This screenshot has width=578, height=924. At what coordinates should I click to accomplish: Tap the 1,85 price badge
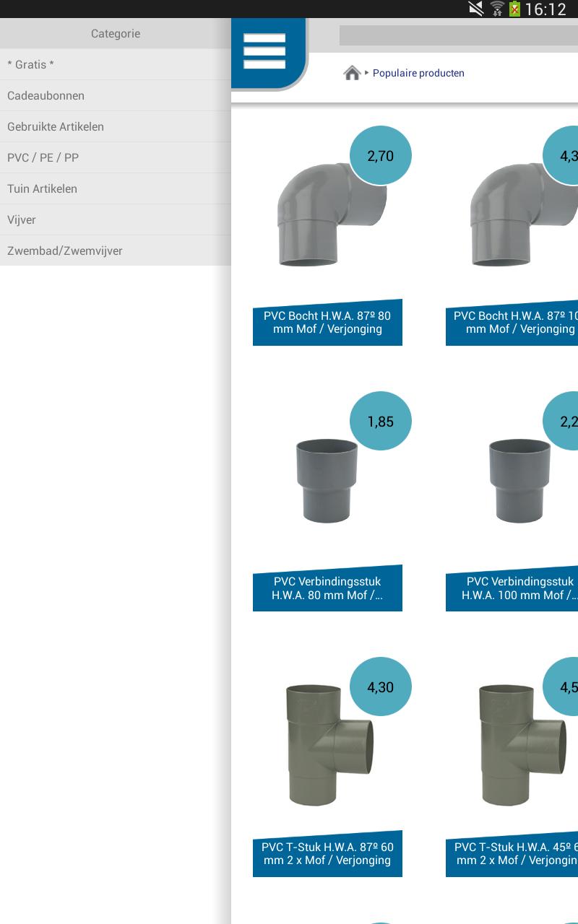click(381, 422)
